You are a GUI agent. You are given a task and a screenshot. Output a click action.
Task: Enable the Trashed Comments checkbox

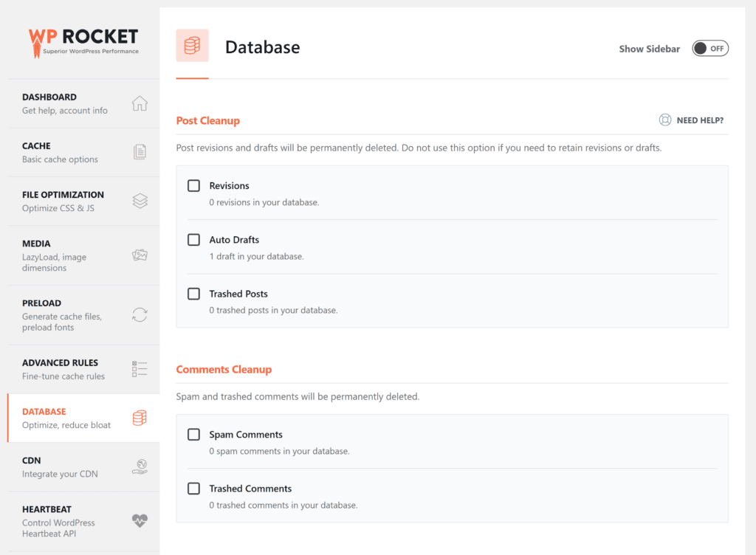point(194,488)
